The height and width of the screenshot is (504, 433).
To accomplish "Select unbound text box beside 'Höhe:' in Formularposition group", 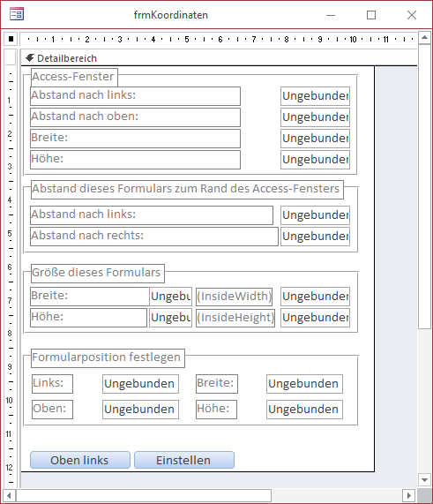I will 304,410.
